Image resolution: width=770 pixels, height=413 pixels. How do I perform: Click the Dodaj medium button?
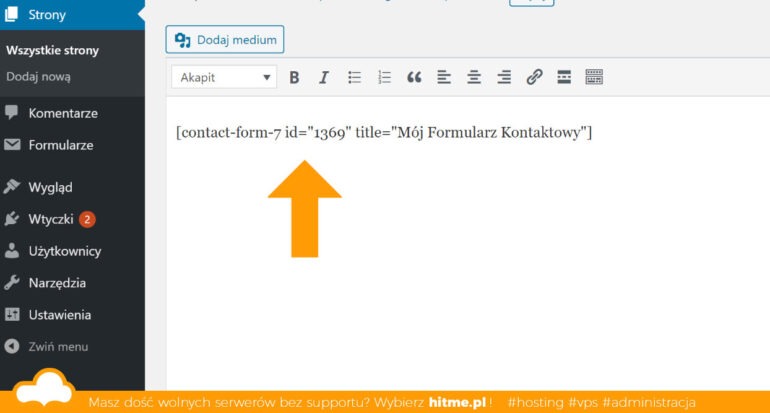(225, 39)
